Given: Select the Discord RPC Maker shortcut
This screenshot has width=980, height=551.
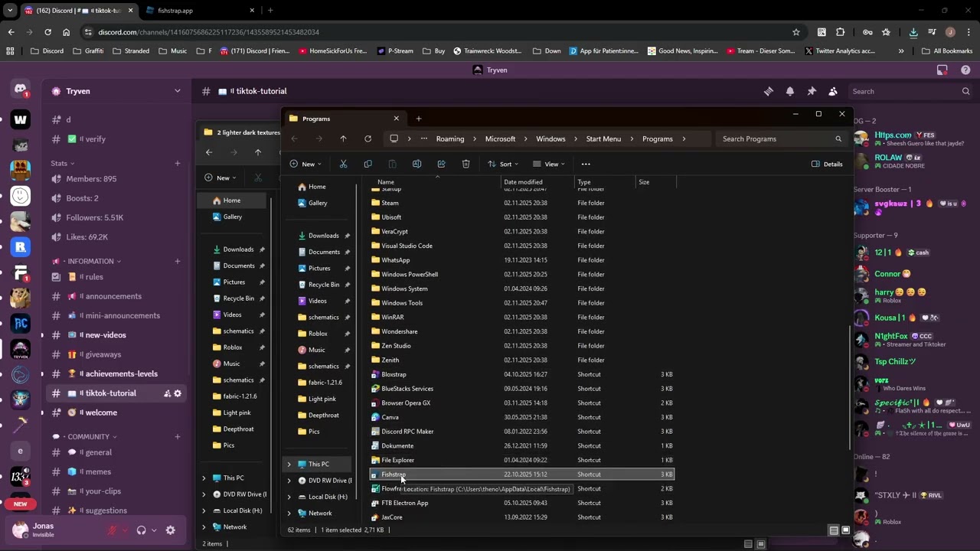Looking at the screenshot, I should [x=521, y=432].
